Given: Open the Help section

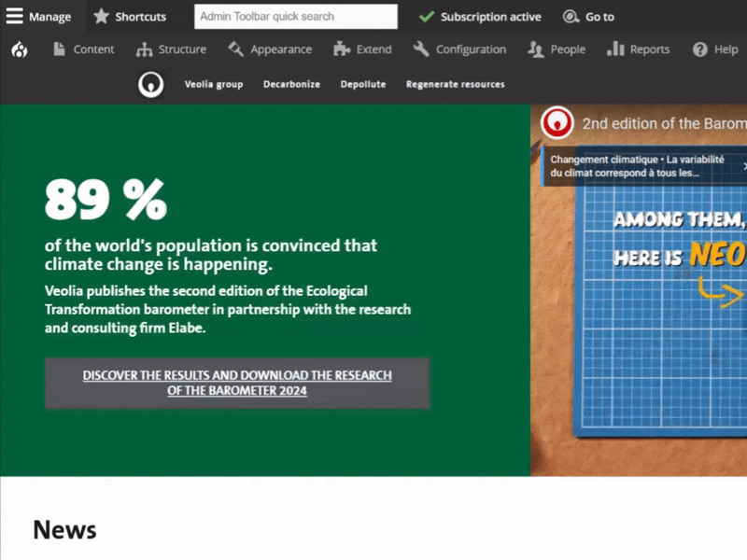Looking at the screenshot, I should (715, 49).
